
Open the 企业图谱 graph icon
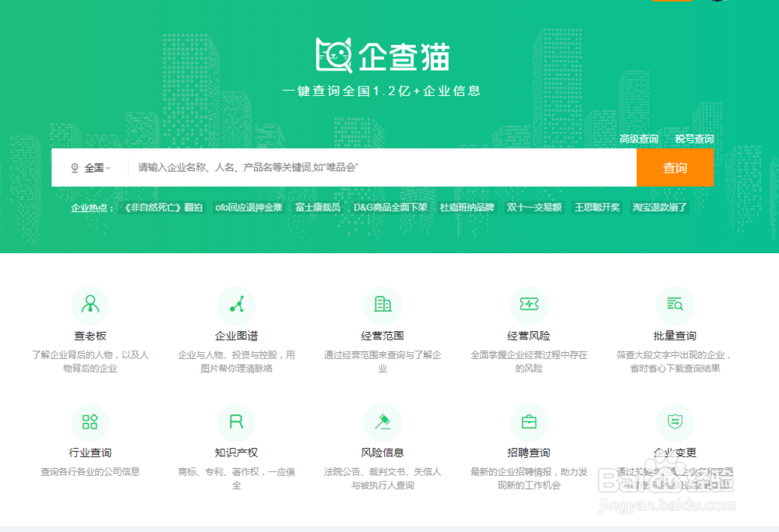[237, 305]
